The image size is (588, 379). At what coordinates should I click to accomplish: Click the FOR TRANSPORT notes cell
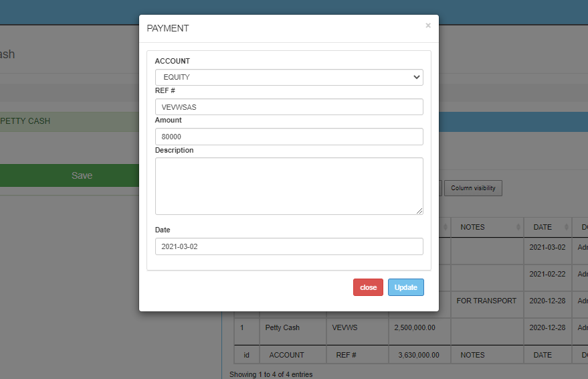(x=486, y=301)
